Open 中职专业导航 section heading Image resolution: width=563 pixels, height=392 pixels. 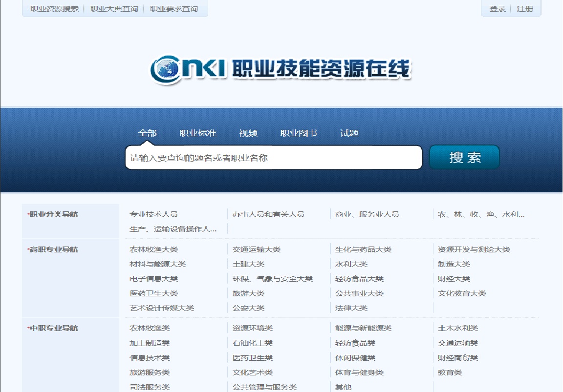53,328
